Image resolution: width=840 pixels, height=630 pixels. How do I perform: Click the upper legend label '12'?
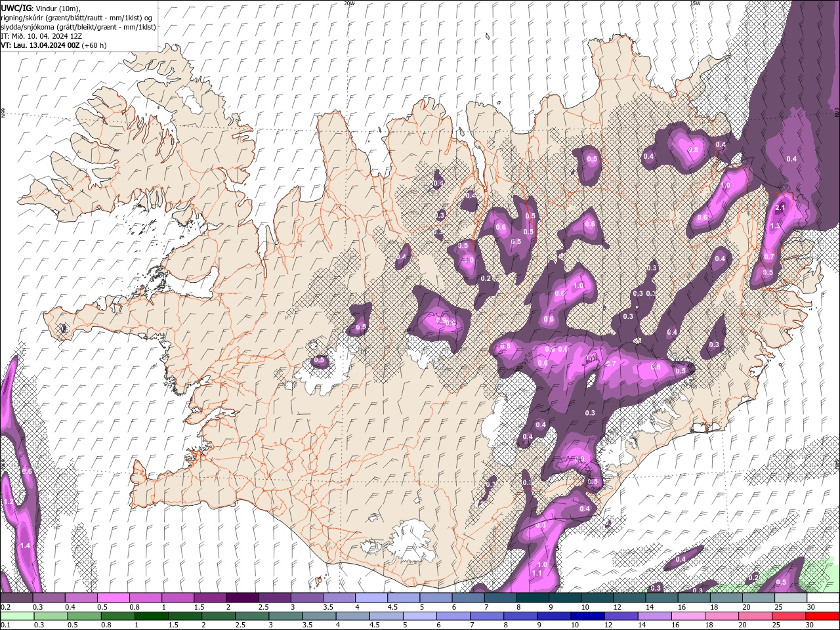[x=617, y=607]
